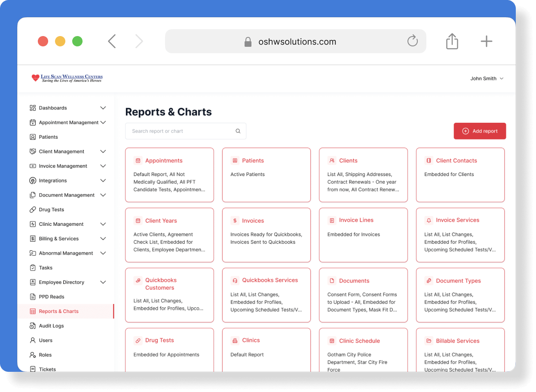536x392 pixels.
Task: Click 'Embedded for Invoices' text
Action: (354, 234)
